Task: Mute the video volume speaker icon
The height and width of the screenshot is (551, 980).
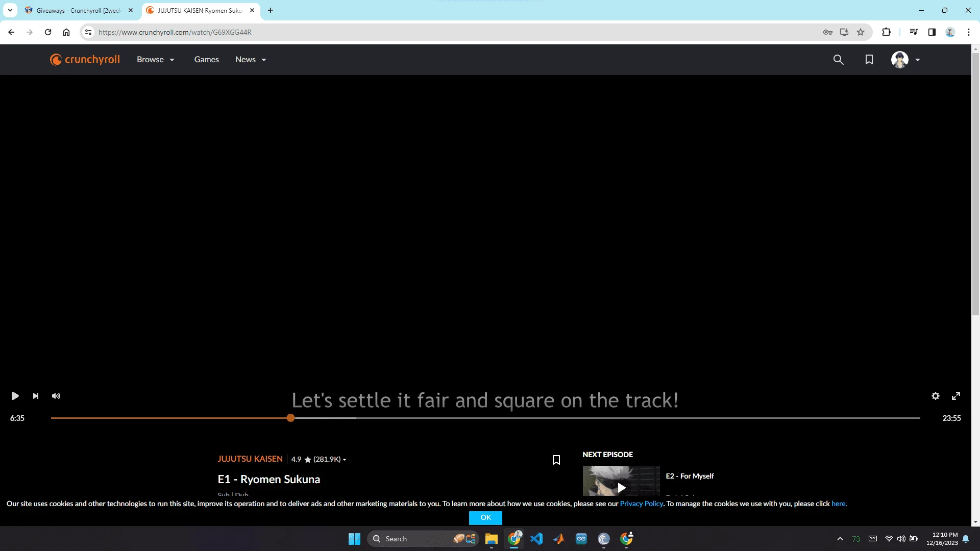Action: [56, 396]
